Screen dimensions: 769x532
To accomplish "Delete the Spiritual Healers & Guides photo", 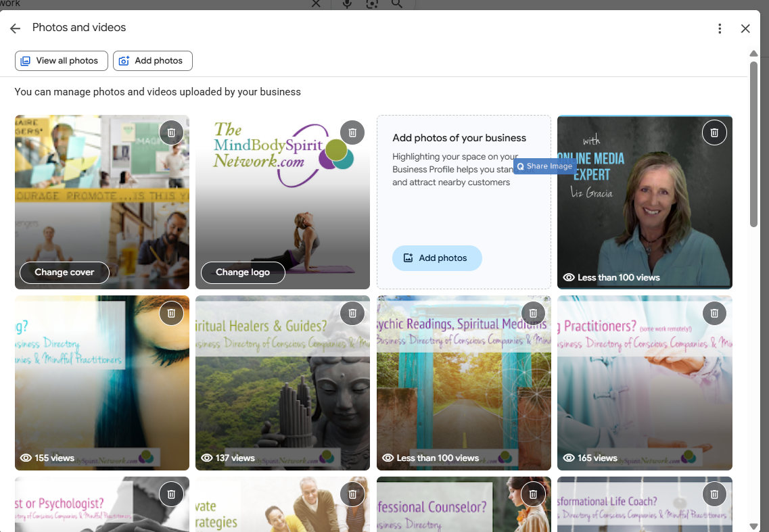I will 352,313.
